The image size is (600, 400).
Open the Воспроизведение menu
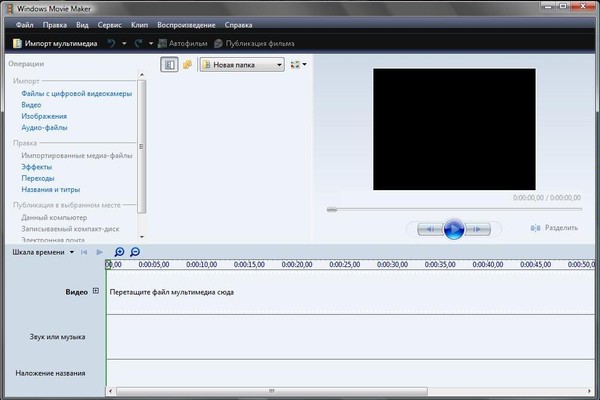tap(186, 25)
